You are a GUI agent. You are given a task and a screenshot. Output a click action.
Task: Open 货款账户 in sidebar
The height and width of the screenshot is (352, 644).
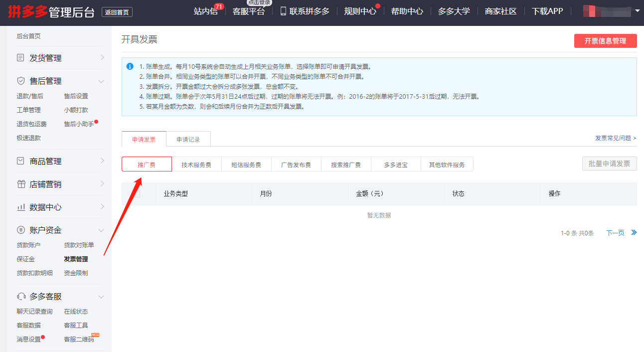click(x=28, y=245)
